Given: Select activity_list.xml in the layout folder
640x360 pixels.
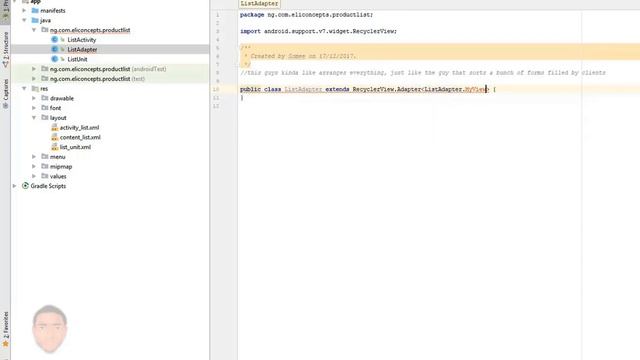Looking at the screenshot, I should pos(79,127).
